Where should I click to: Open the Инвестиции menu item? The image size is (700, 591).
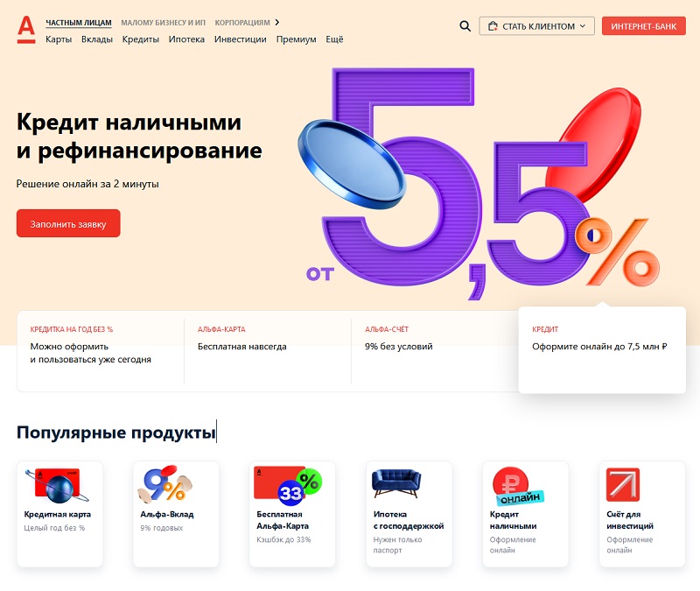point(240,39)
